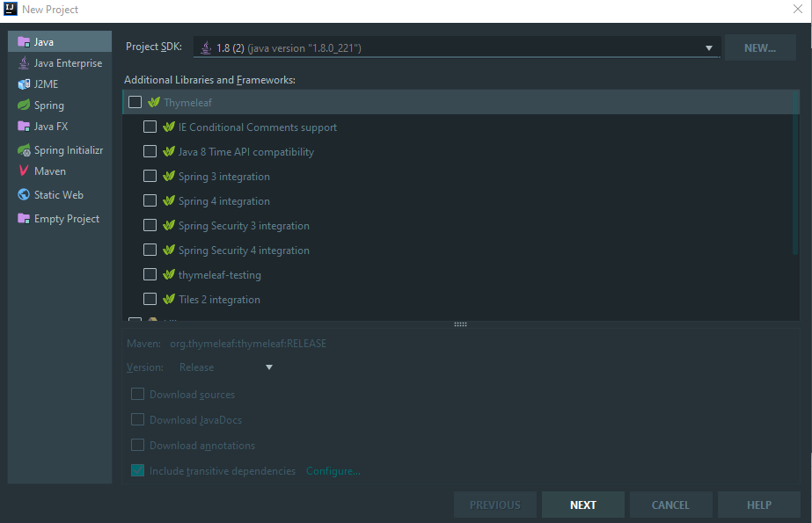Enable Spring Security 3 integration checkbox
This screenshot has width=812, height=523.
(150, 225)
